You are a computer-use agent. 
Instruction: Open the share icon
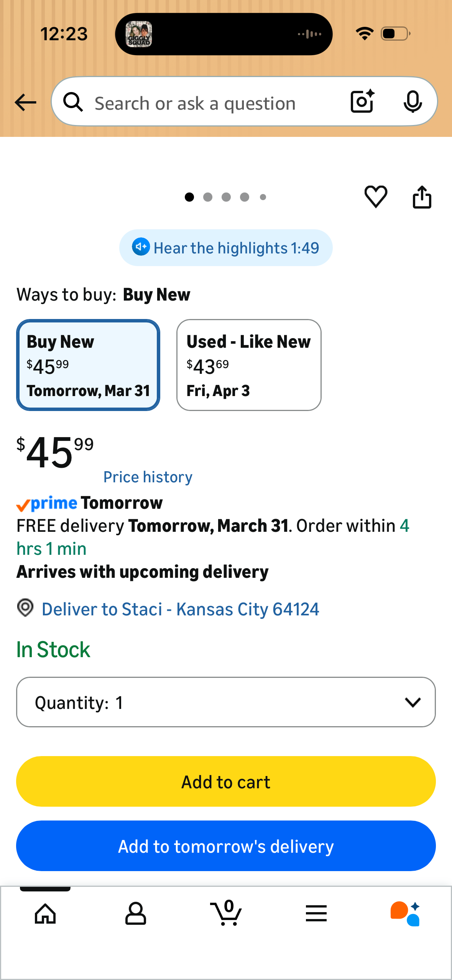pyautogui.click(x=422, y=197)
